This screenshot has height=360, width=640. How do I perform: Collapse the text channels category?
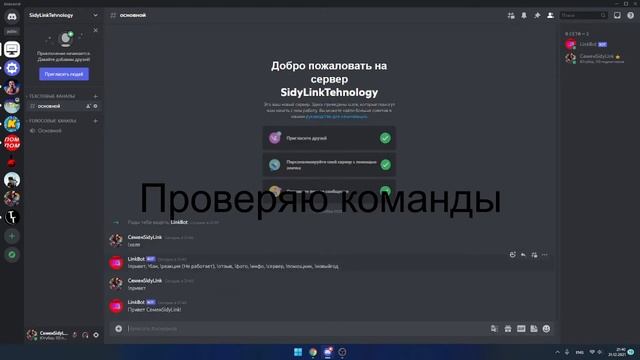(51, 96)
